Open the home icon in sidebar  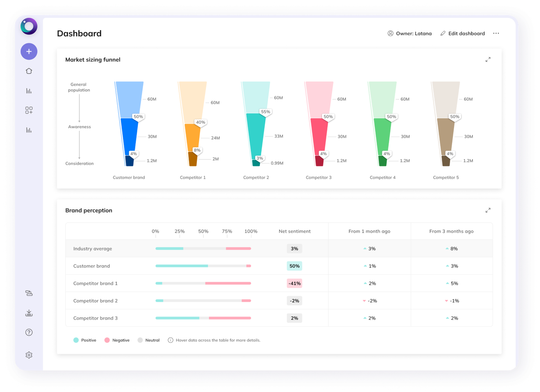tap(29, 71)
